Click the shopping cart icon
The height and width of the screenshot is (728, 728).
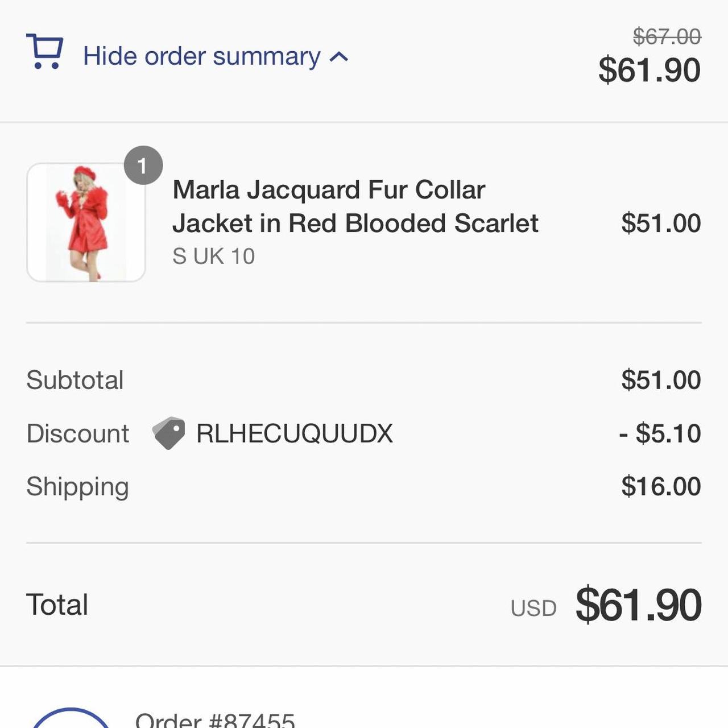pyautogui.click(x=44, y=52)
